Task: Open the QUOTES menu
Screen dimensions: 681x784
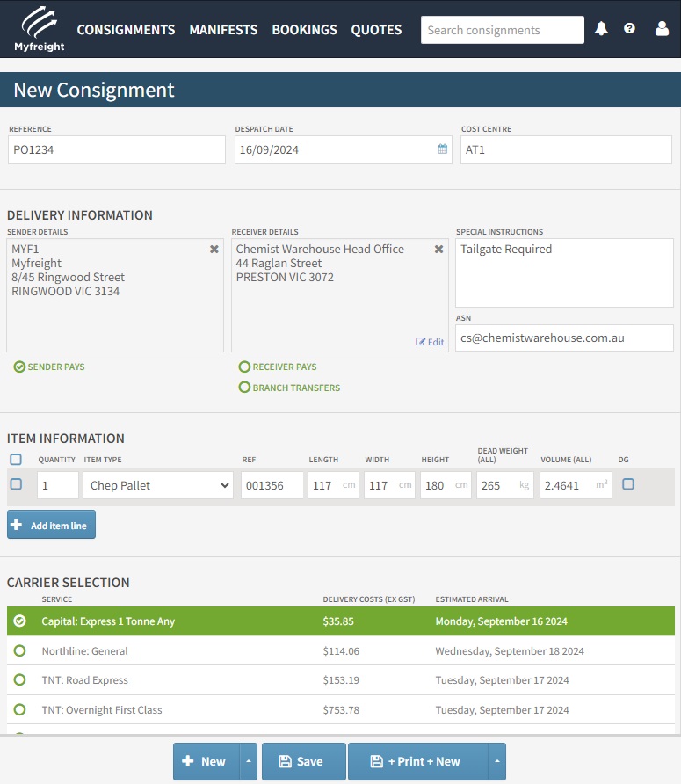Action: pos(376,30)
